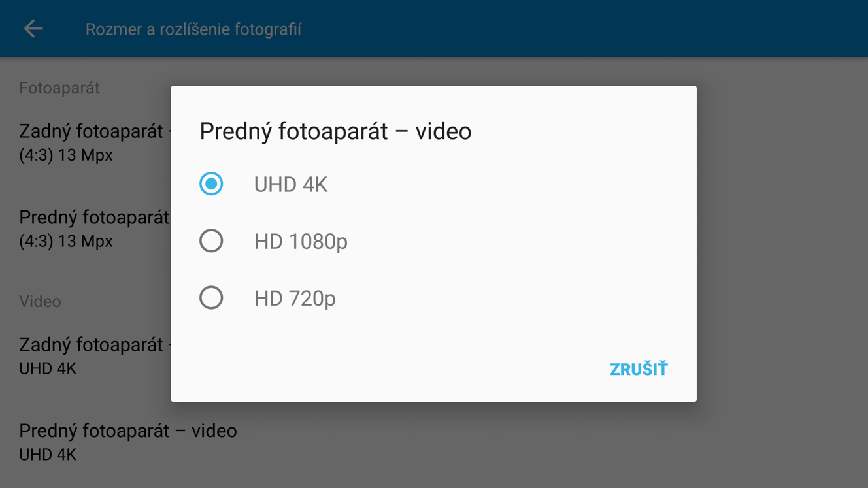
Task: Open the Predný fotoaparát – video list entry
Action: tap(128, 442)
